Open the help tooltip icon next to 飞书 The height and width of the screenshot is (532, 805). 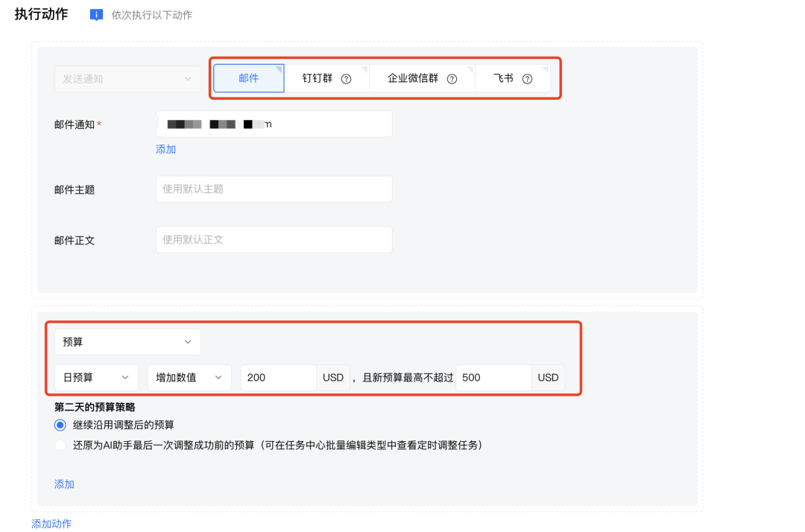pyautogui.click(x=527, y=77)
